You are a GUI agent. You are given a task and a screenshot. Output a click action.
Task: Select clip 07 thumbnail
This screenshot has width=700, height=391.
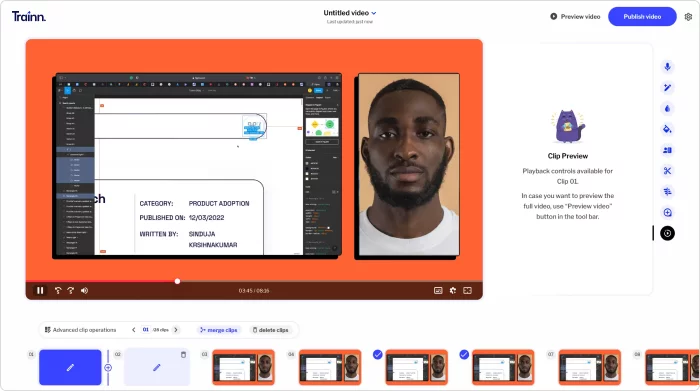click(590, 367)
